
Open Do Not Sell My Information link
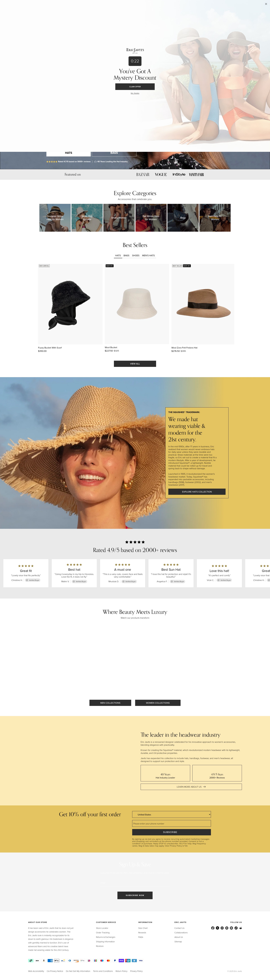(78, 971)
